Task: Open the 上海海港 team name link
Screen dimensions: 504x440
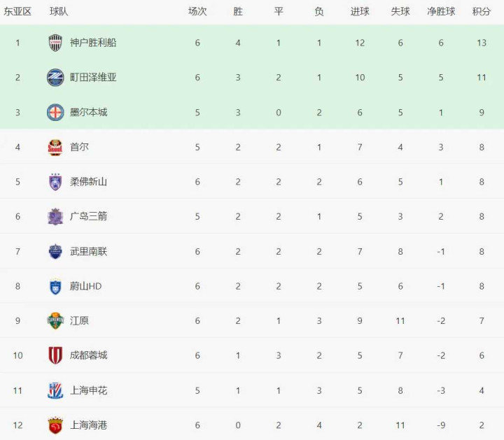Action: pos(88,425)
